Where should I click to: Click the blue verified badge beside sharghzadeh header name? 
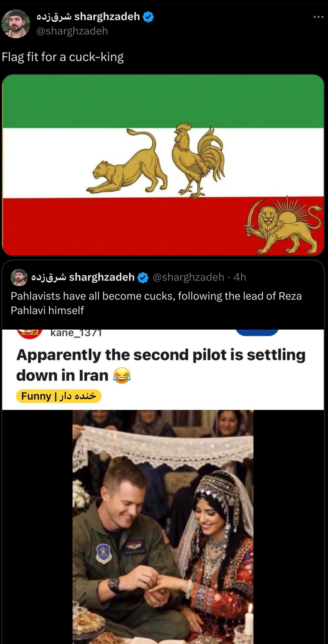(148, 17)
